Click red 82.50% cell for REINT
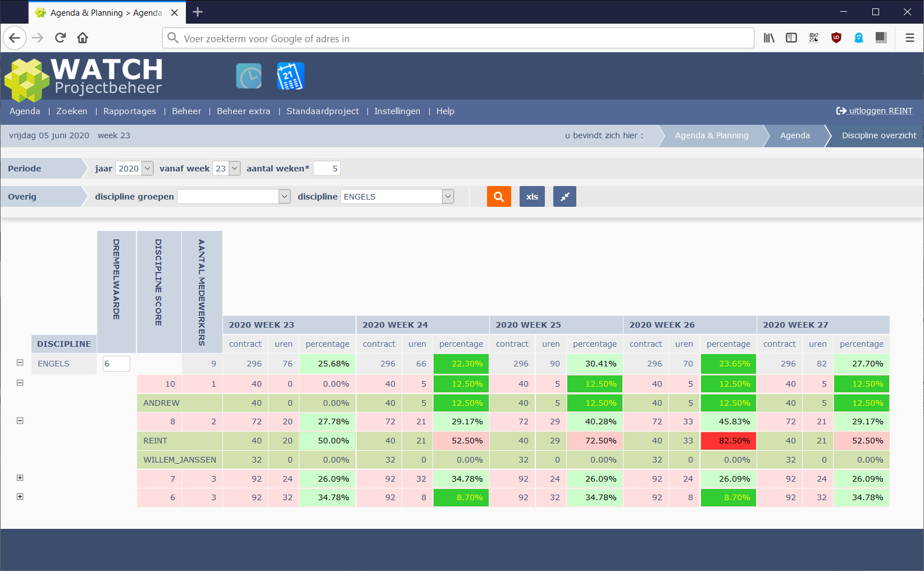 (729, 441)
